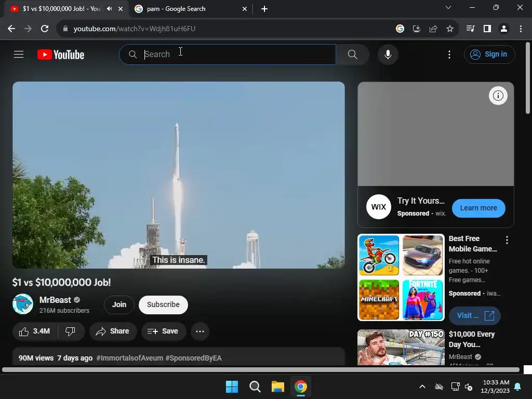Open the Chrome tab search chevron
532x399 pixels.
[448, 7]
